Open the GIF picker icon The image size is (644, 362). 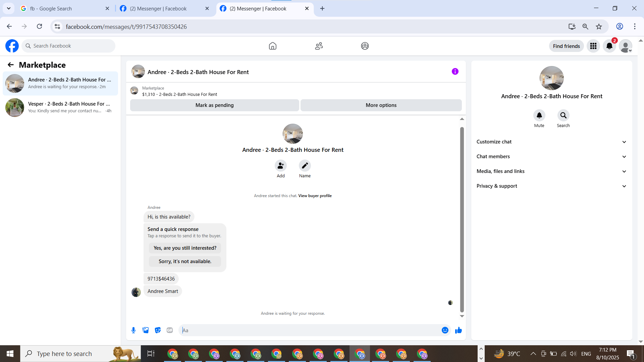pos(170,330)
